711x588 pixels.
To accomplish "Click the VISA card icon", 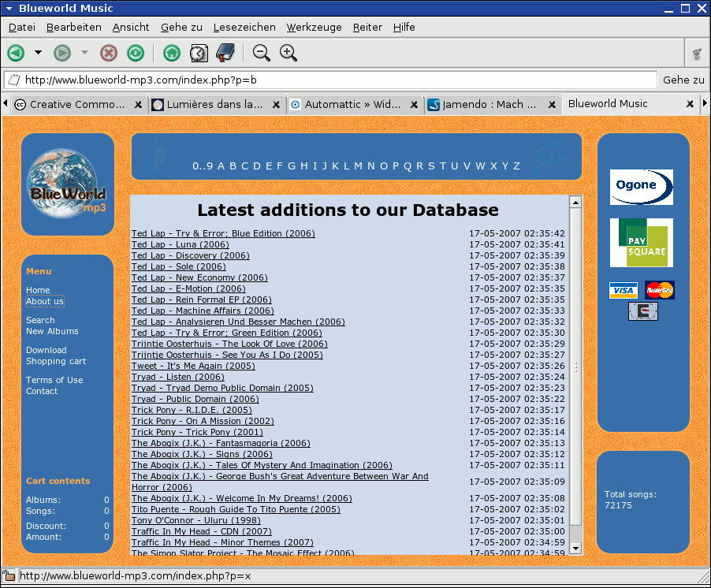I will click(624, 290).
